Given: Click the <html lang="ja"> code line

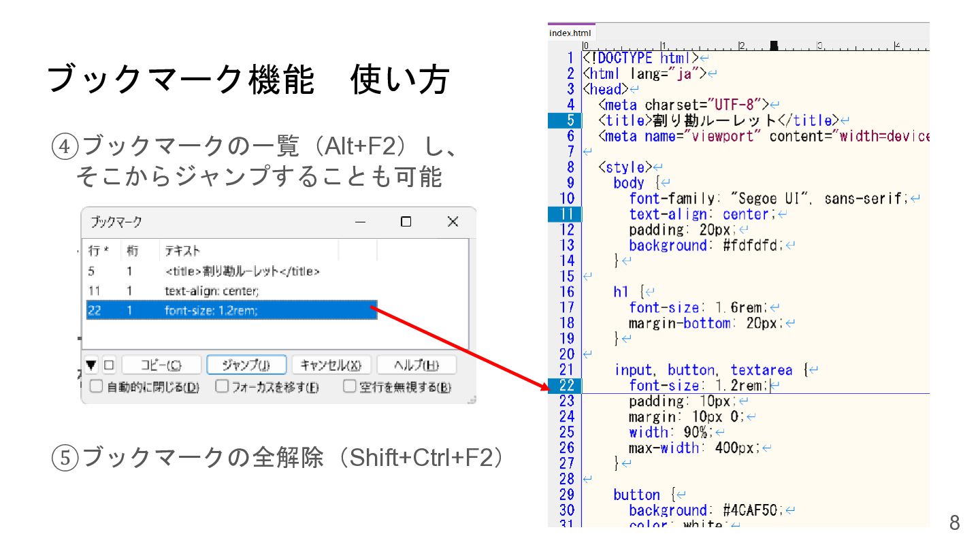Looking at the screenshot, I should [x=644, y=73].
